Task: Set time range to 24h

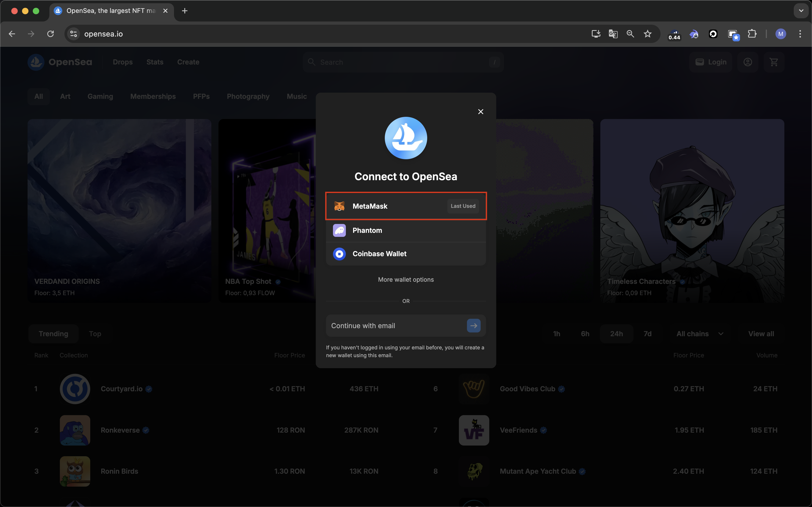Action: (616, 334)
